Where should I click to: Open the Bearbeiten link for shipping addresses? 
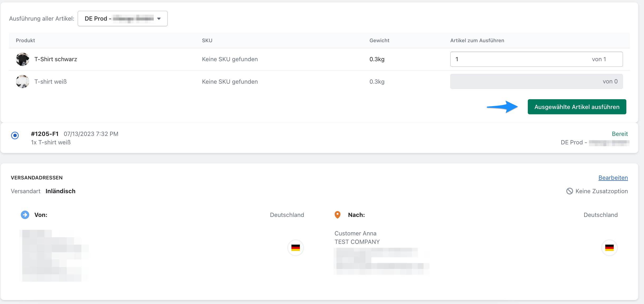(x=613, y=178)
